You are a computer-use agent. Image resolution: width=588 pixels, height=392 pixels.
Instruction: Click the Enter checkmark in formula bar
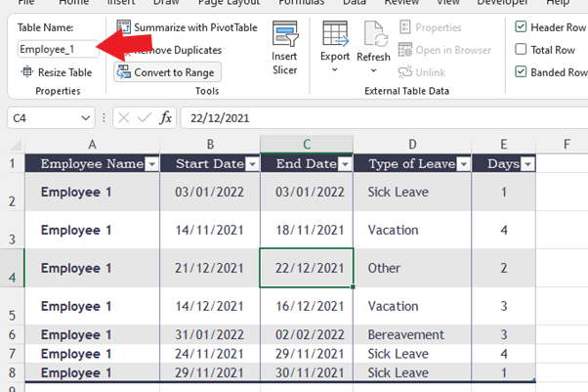pyautogui.click(x=145, y=118)
